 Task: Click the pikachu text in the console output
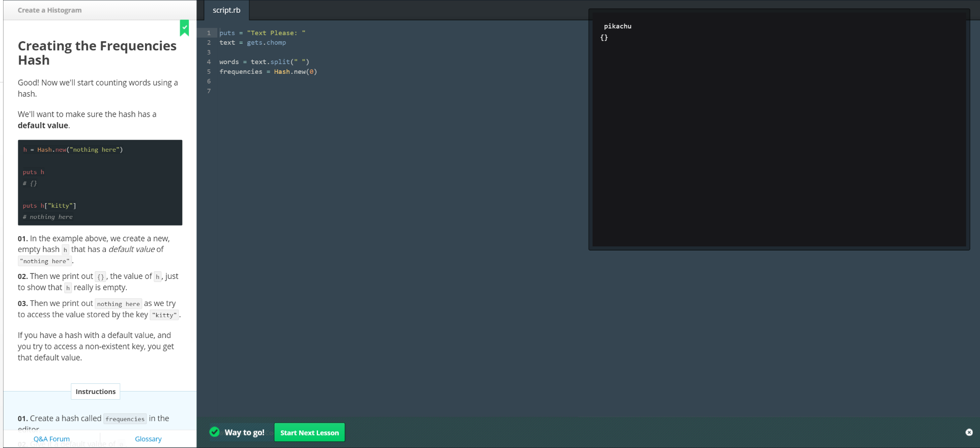[x=617, y=26]
